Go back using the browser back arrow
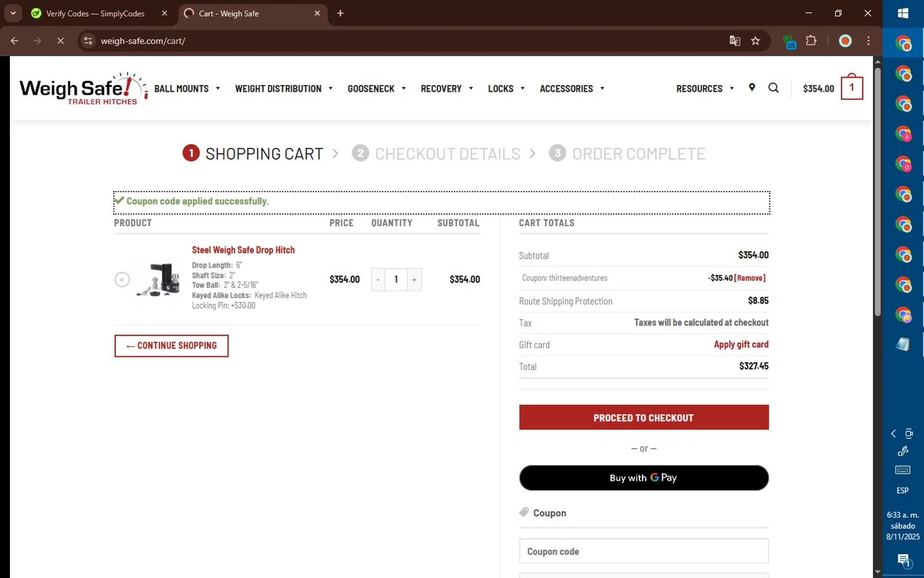The height and width of the screenshot is (578, 924). (x=15, y=41)
